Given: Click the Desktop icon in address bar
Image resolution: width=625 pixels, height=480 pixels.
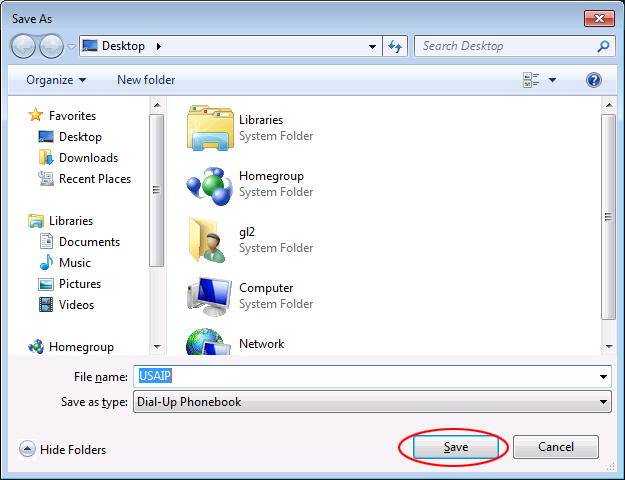Looking at the screenshot, I should tap(90, 46).
